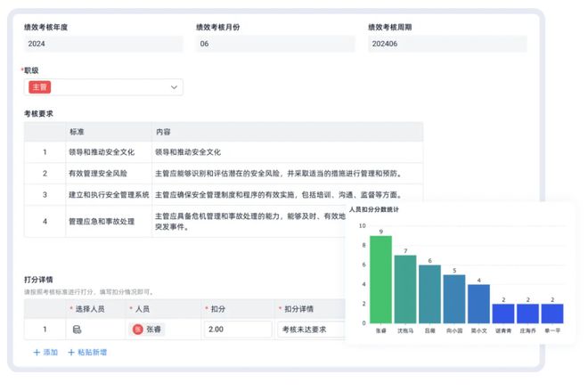The width and height of the screenshot is (588, 391).
Task: Click the 扣分 input showing 2.00
Action: [x=238, y=330]
